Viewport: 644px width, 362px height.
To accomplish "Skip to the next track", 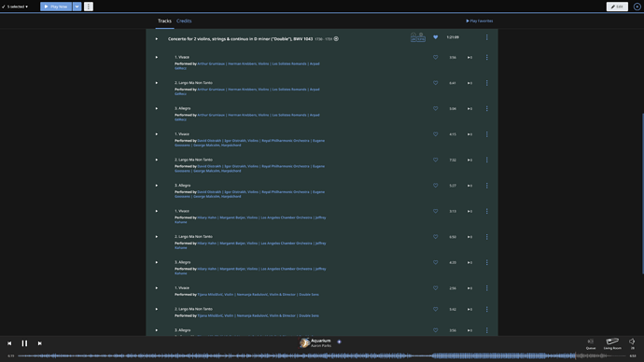I will tap(40, 343).
